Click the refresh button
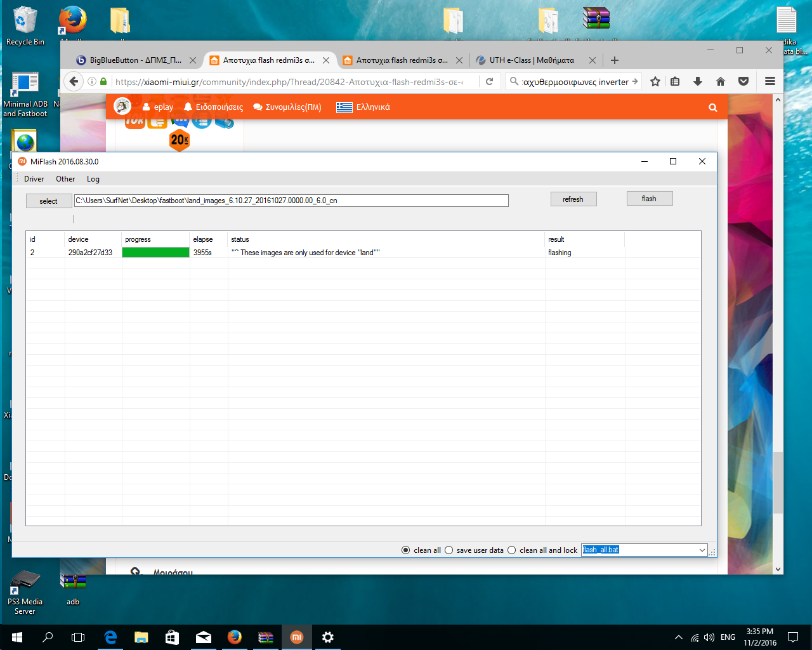This screenshot has width=812, height=650. pos(573,199)
